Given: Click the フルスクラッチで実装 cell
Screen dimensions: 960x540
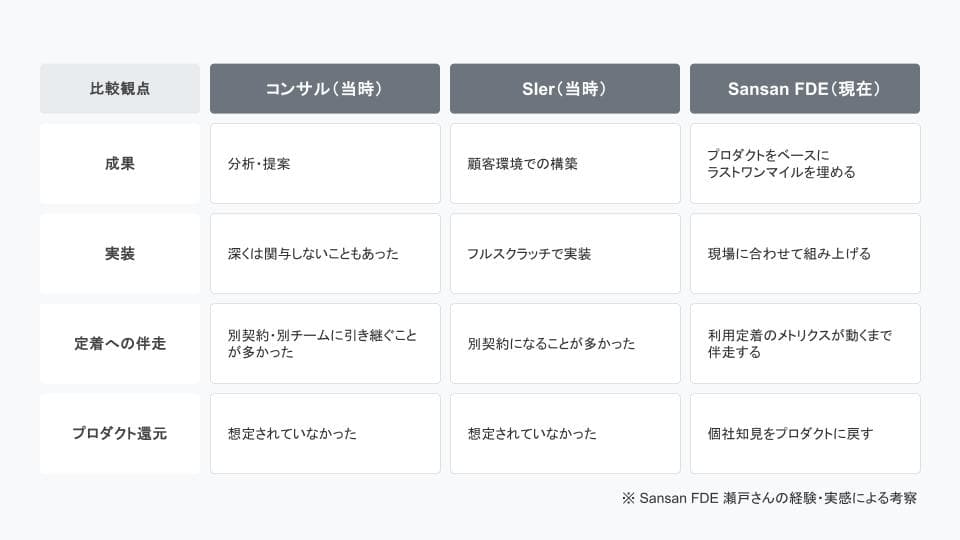Looking at the screenshot, I should click(565, 253).
